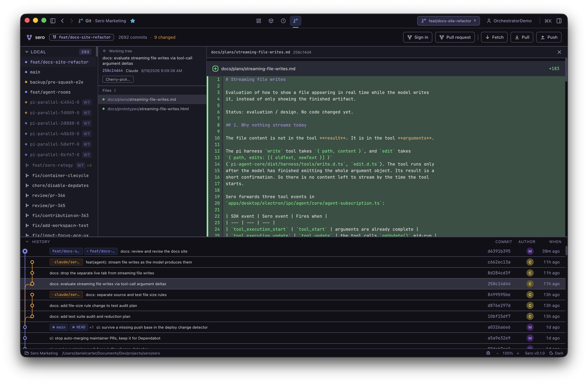The width and height of the screenshot is (588, 384).
Task: Select the fix/add-workspacn-test branch
Action: 58,225
